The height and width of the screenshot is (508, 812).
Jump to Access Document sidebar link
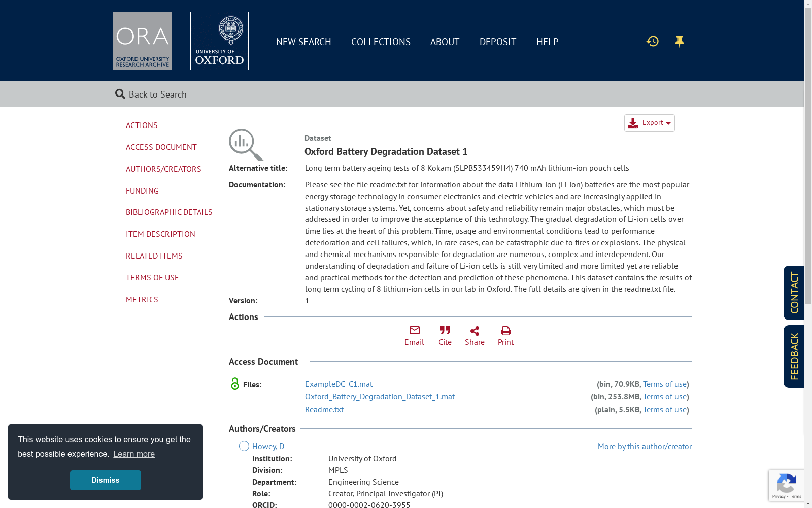click(x=161, y=147)
